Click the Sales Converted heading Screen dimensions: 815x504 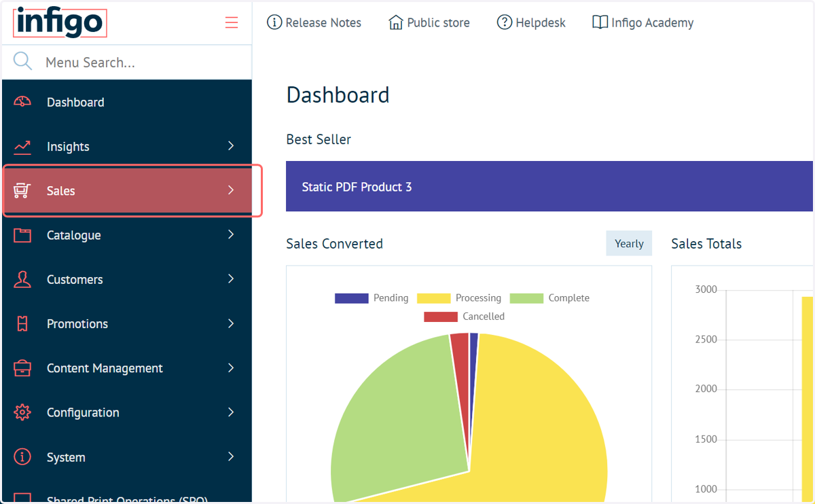334,243
